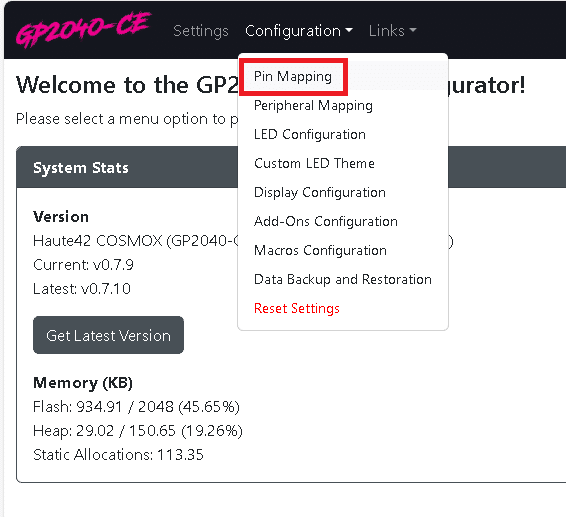Viewport: 566px width, 517px height.
Task: Click the Memory (KB) section heading
Action: [x=83, y=383]
